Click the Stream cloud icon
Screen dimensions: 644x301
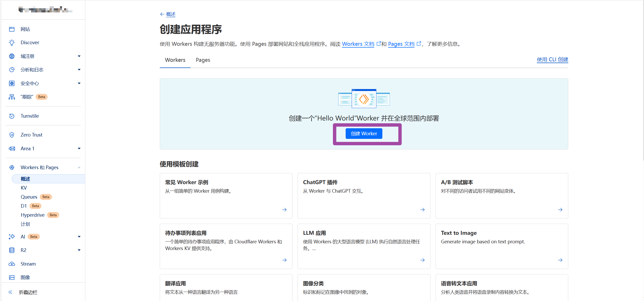click(x=12, y=264)
